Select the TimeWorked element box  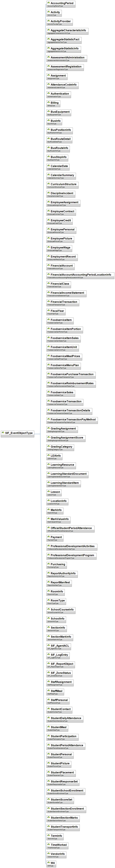59,845
